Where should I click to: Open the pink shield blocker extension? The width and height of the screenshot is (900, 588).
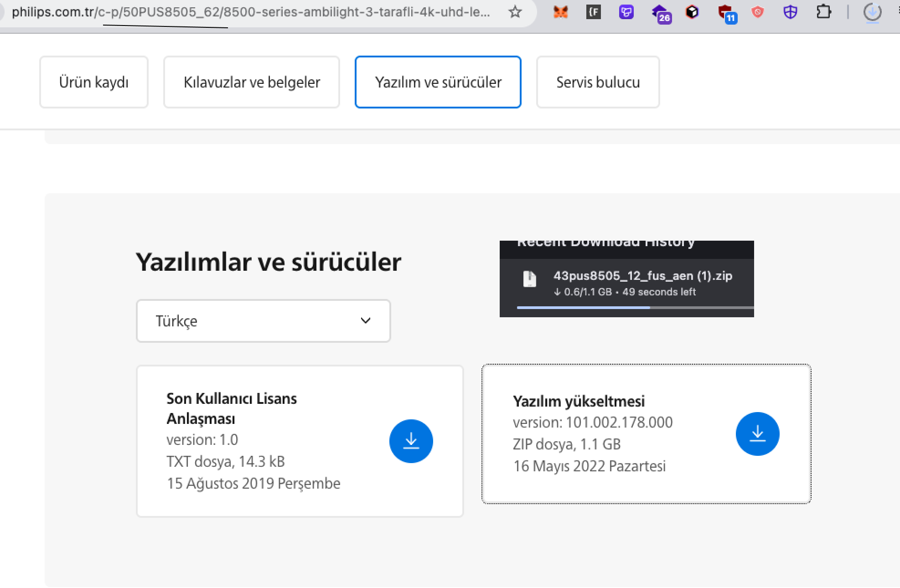758,12
